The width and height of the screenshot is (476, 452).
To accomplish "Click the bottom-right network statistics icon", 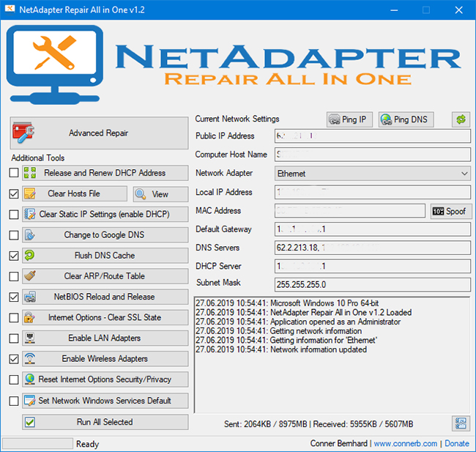I will pyautogui.click(x=461, y=423).
